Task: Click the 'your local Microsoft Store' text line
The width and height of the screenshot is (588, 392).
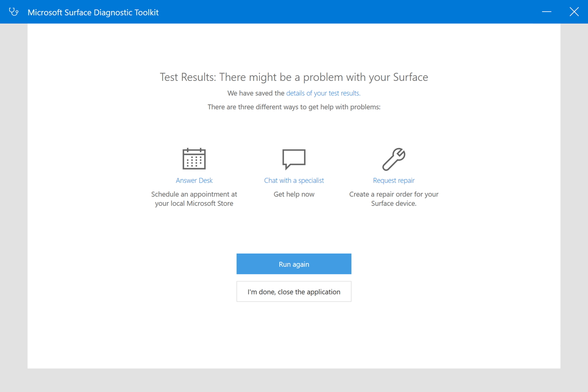Action: point(194,204)
